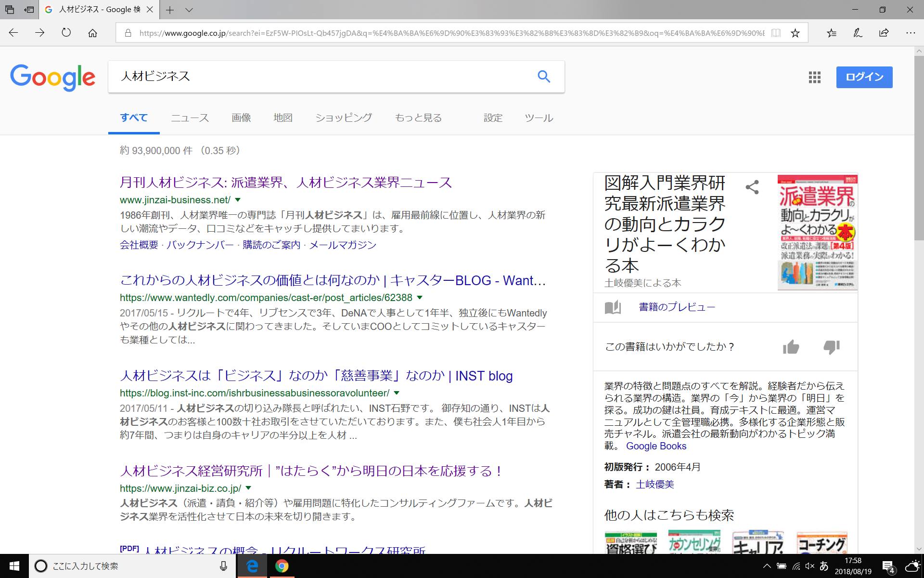Click the 購読のご案内 sitelink
The height and width of the screenshot is (578, 924).
[x=271, y=245]
